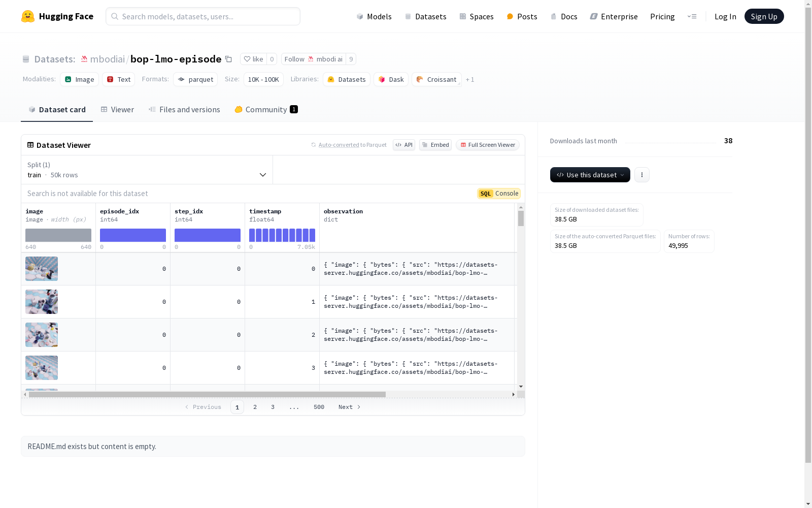Go to page 2 of results
Viewport: 812px width, 508px height.
coord(255,407)
